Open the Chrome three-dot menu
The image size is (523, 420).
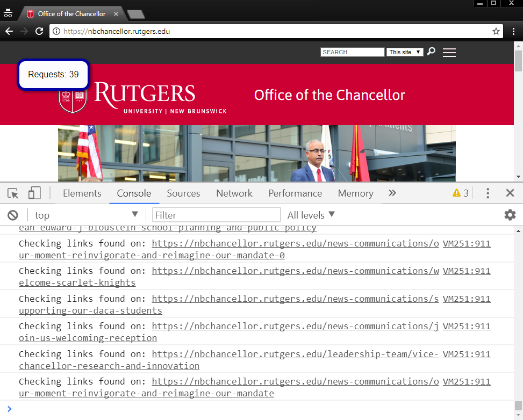tap(514, 31)
